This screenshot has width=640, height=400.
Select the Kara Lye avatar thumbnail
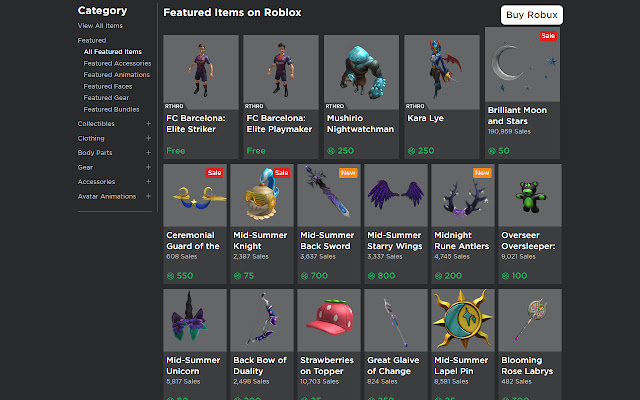pos(441,72)
